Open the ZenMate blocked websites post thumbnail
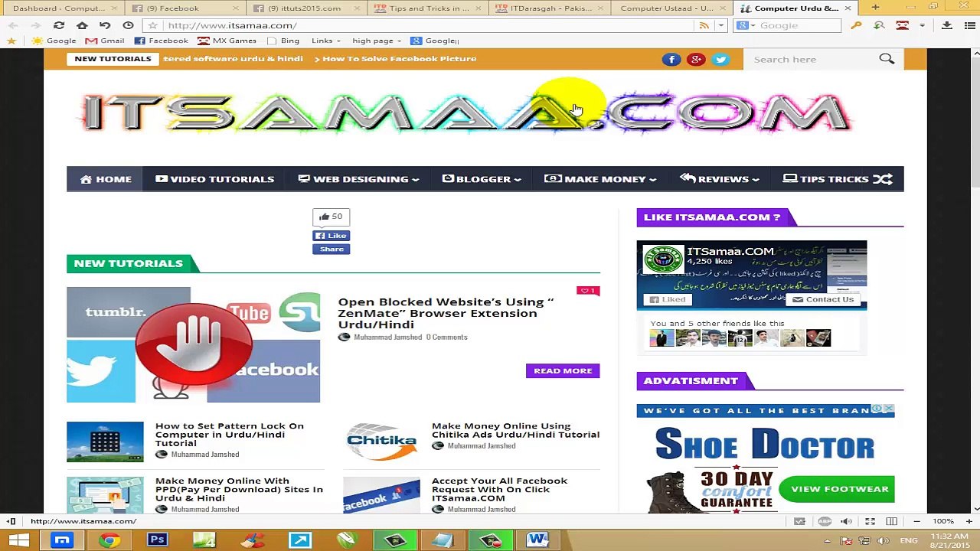 (193, 344)
